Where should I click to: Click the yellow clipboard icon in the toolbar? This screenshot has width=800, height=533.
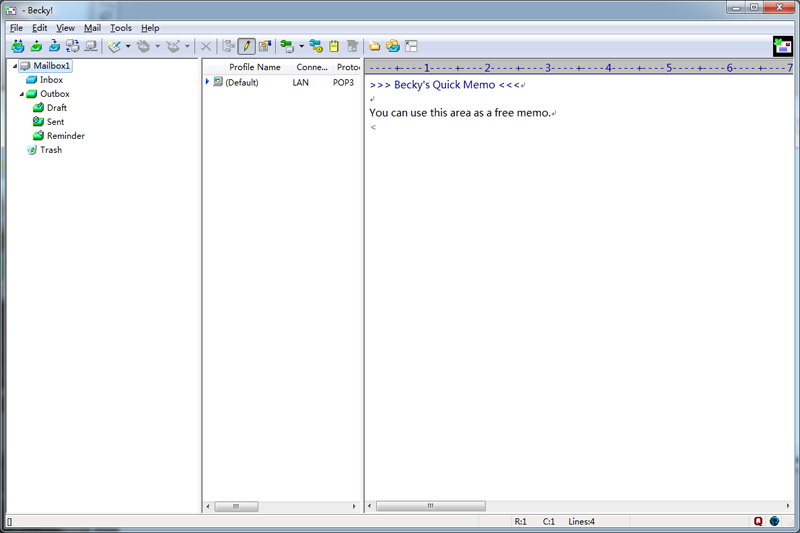pyautogui.click(x=334, y=46)
